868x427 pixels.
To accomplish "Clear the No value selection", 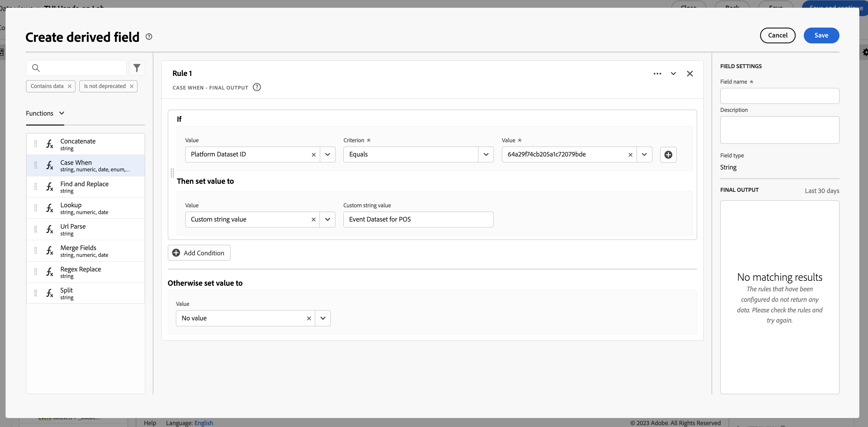I will pyautogui.click(x=309, y=318).
